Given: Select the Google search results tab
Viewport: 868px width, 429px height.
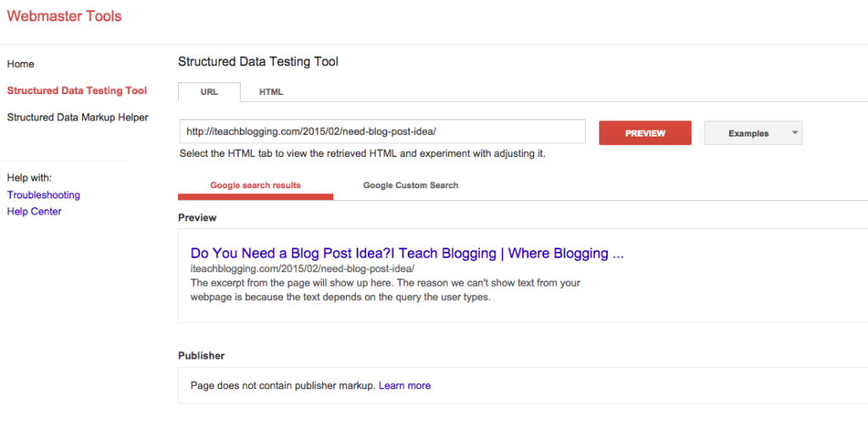Looking at the screenshot, I should coord(255,185).
